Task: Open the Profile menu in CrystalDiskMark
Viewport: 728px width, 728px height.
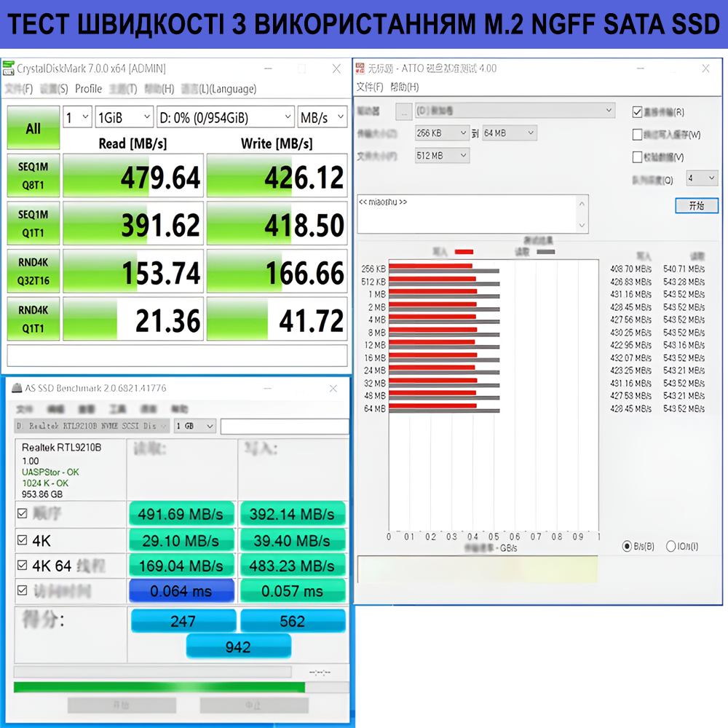Action: (89, 88)
